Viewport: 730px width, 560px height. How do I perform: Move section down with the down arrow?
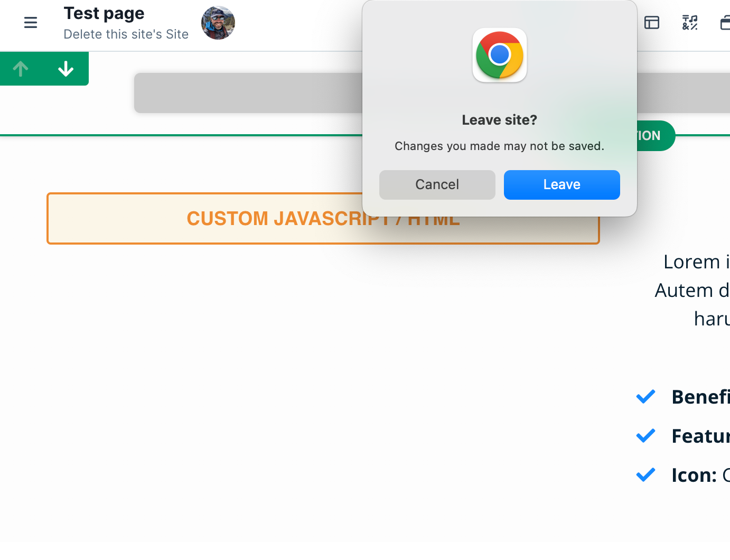[65, 69]
